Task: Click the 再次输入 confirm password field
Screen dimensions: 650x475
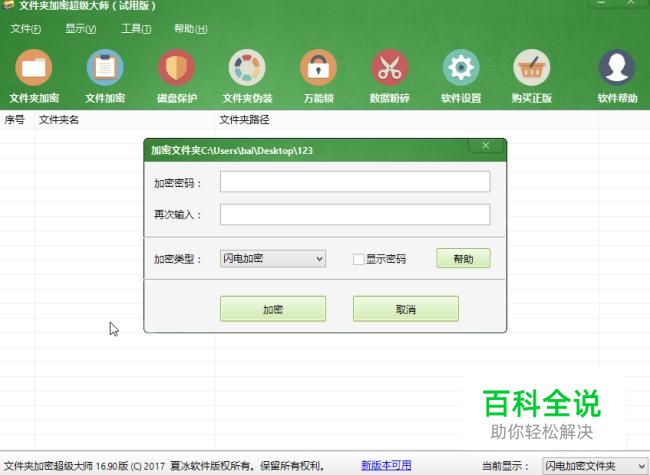Action: [x=355, y=214]
